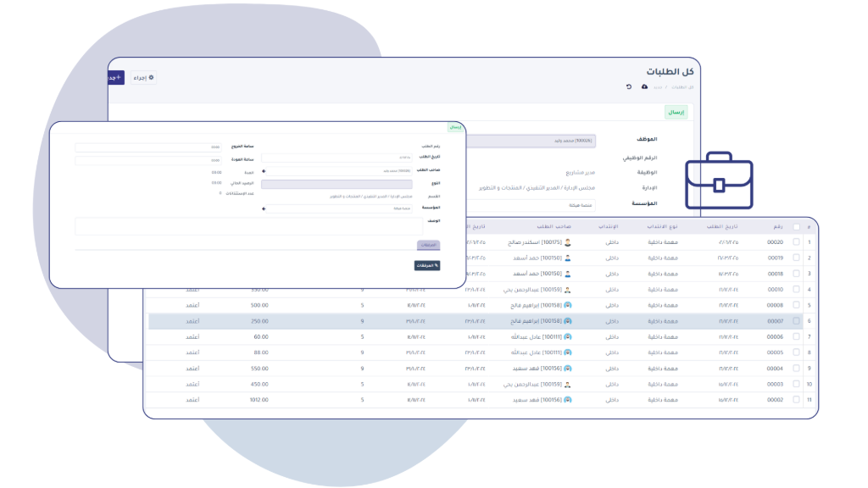Viewport: 868px width, 488px height.
Task: Open external link arrow beside صاحب الطلب field
Action: 264,170
